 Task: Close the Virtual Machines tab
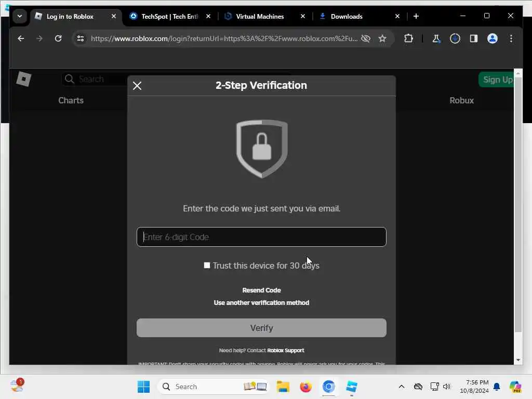[303, 16]
